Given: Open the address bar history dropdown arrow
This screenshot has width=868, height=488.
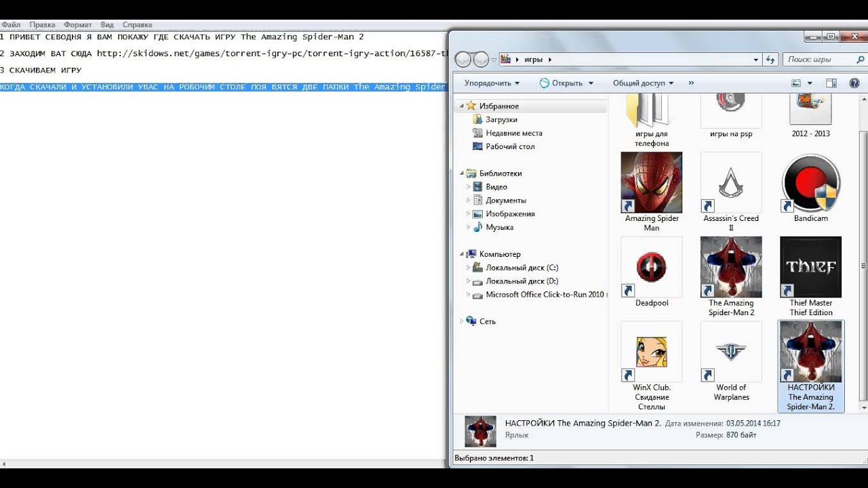Looking at the screenshot, I should coord(756,60).
